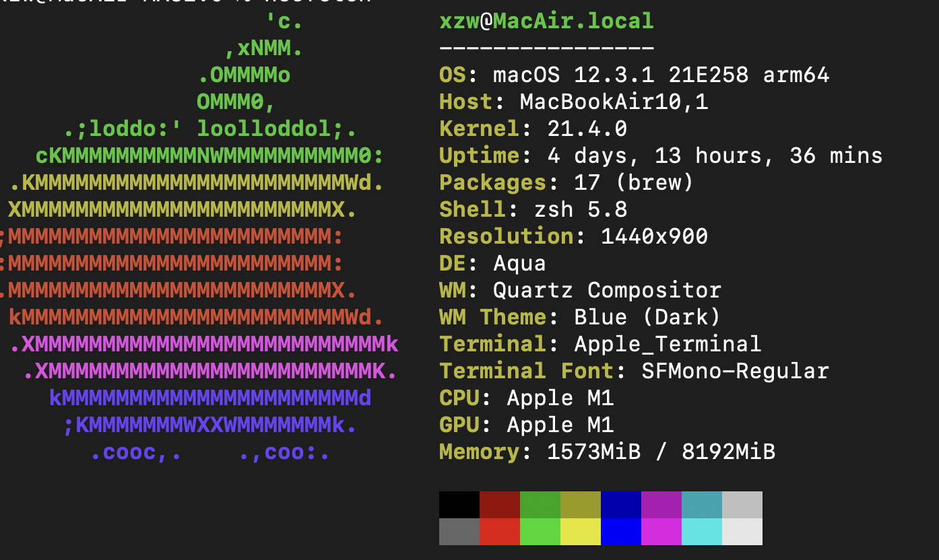Select the Packages line 17 (brew)
The height and width of the screenshot is (560, 939).
click(566, 182)
